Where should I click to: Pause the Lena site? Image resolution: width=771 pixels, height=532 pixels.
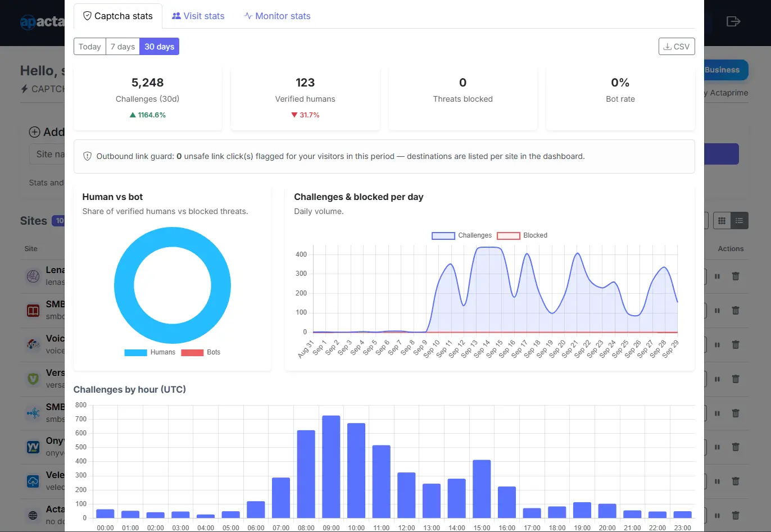click(x=717, y=276)
